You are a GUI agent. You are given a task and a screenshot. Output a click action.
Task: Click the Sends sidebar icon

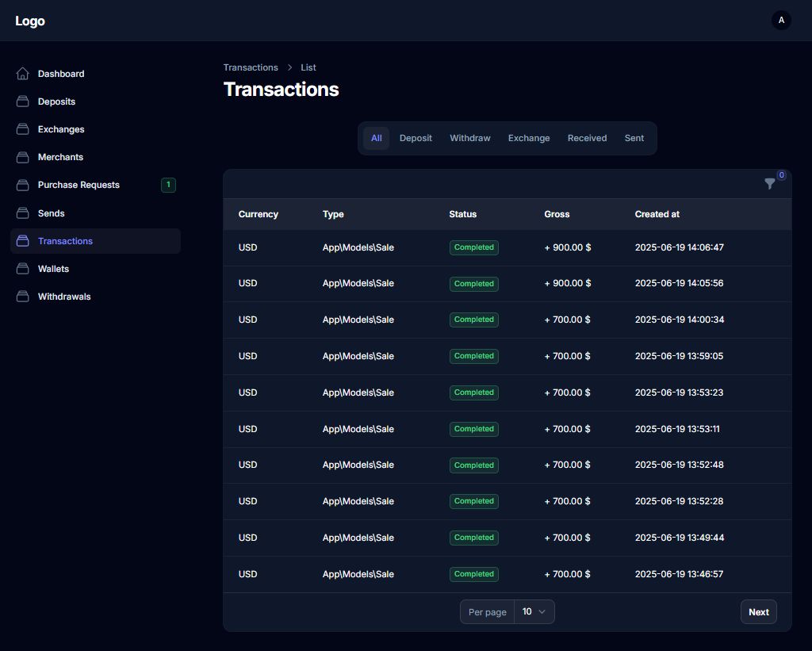click(x=23, y=213)
